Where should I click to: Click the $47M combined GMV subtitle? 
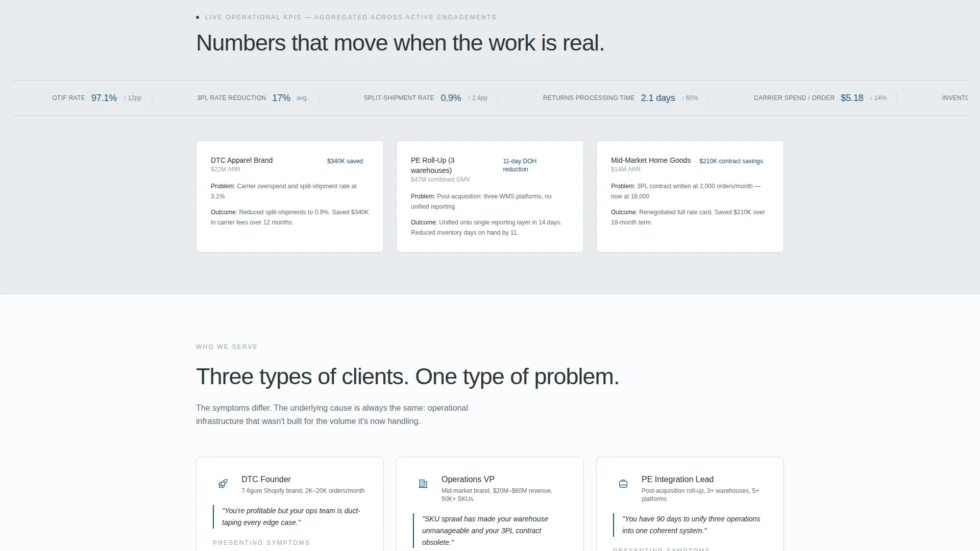tap(440, 180)
